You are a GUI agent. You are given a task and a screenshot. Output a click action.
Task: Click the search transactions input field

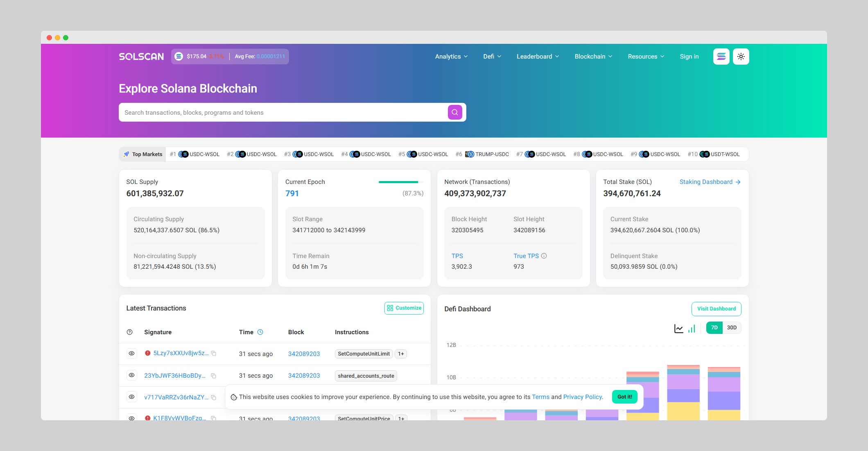(284, 112)
